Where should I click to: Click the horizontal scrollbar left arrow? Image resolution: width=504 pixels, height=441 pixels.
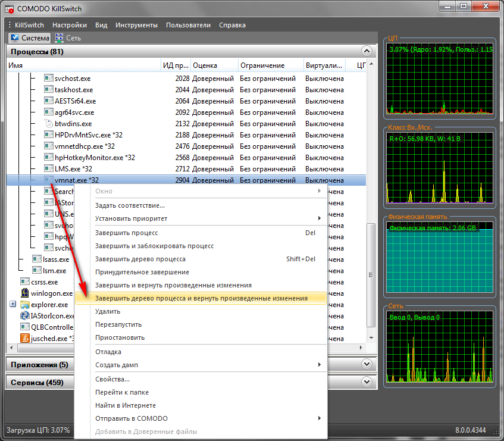point(11,348)
